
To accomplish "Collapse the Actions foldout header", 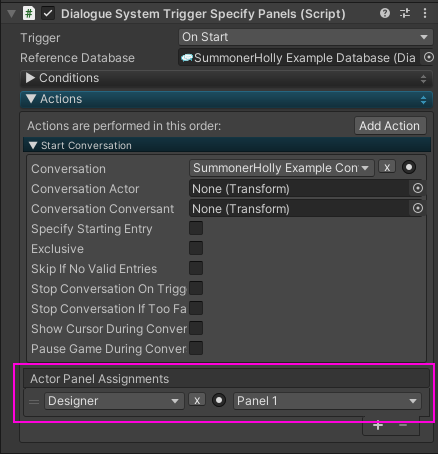I will pos(226,99).
